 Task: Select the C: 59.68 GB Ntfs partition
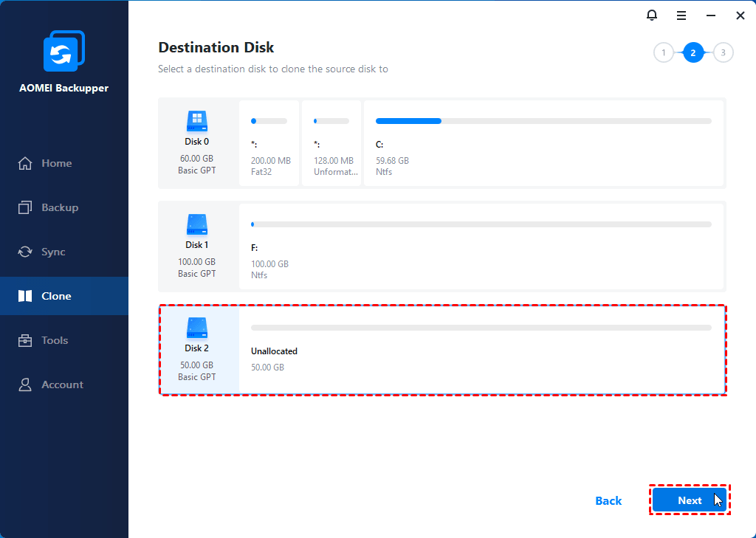click(x=544, y=143)
